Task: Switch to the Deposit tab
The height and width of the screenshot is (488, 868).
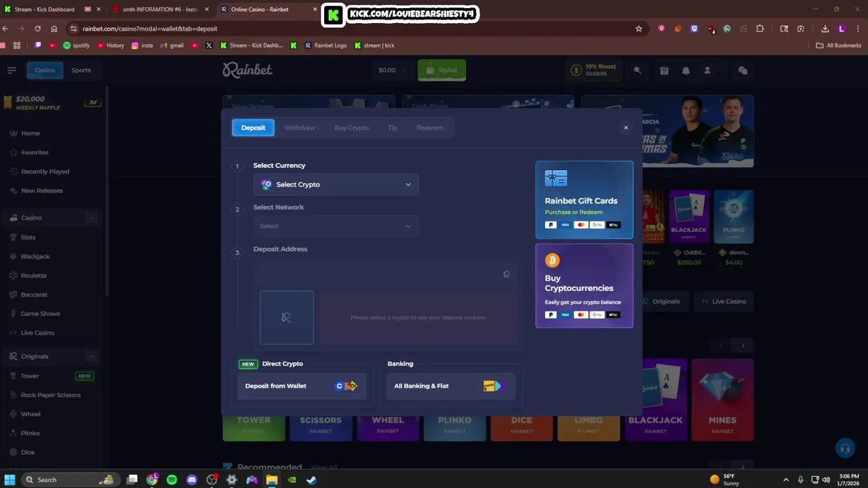Action: point(253,127)
